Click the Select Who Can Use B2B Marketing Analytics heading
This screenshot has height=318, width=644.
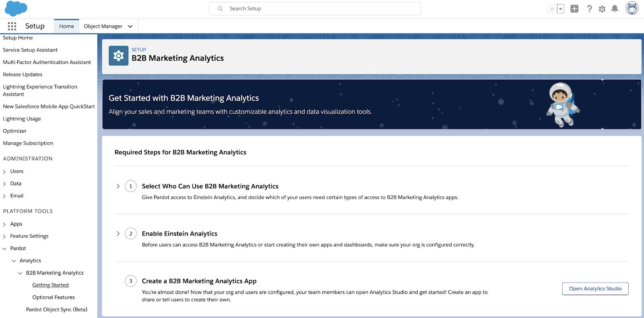click(x=210, y=186)
